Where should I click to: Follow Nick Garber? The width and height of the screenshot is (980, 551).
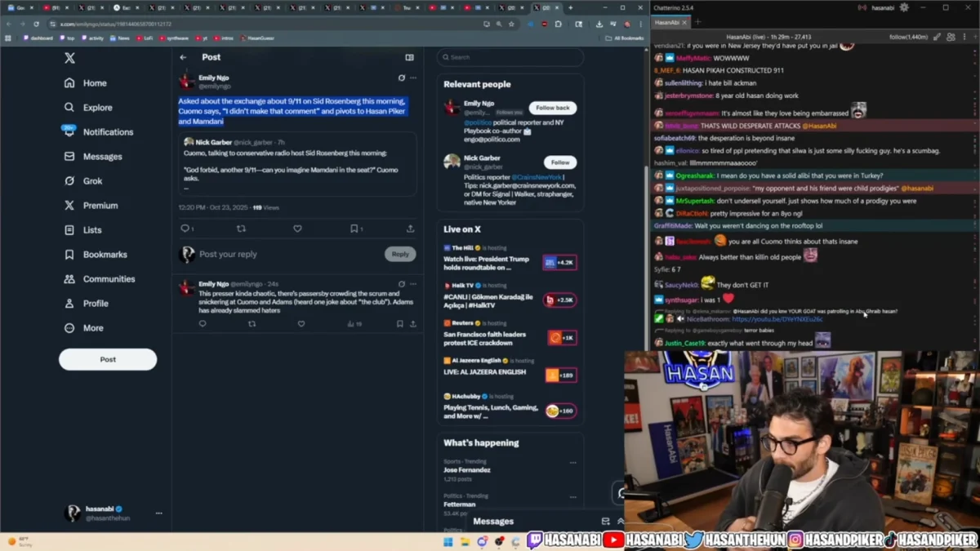point(559,162)
